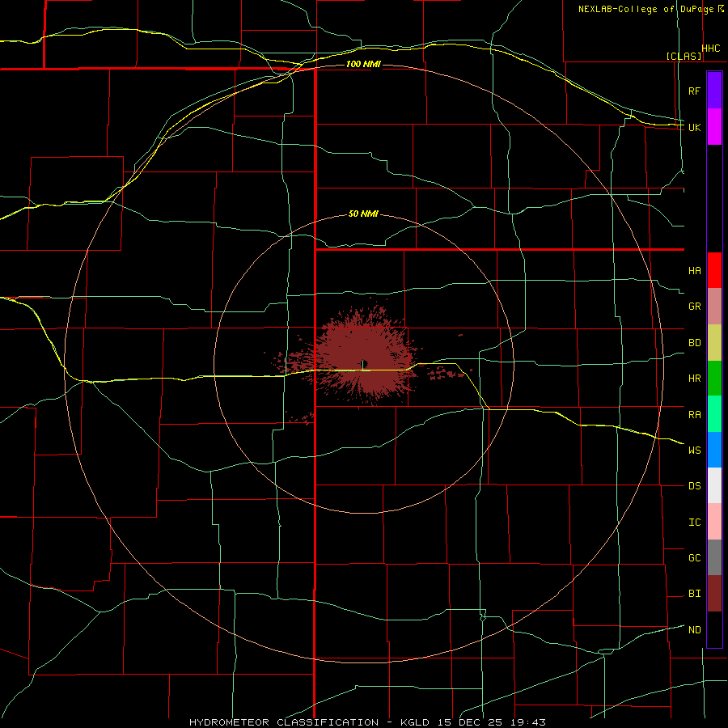Click the 'NEXLAB-College of DuPage' credit text

647,9
